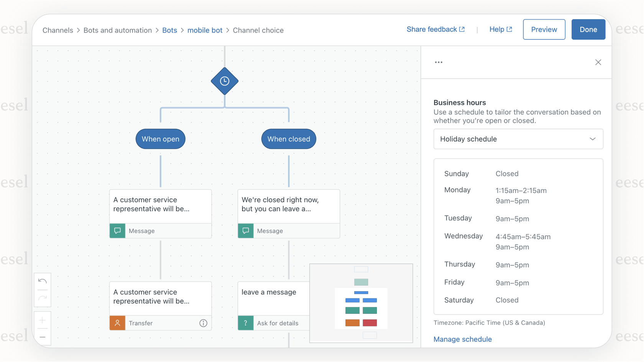
Task: Click the Done button
Action: tap(588, 29)
